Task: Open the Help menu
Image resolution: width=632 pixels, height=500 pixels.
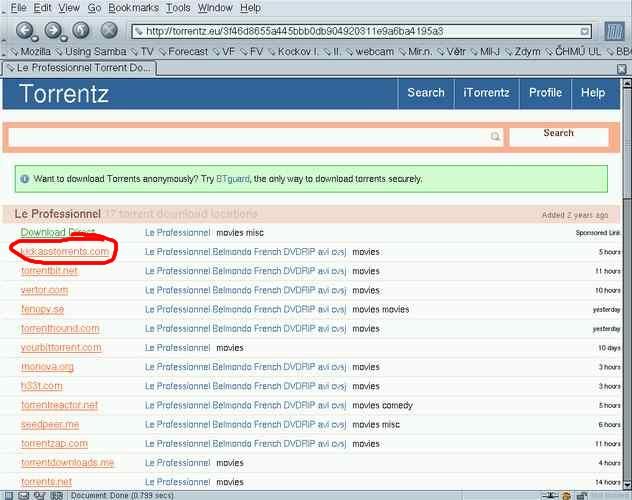Action: pos(250,8)
